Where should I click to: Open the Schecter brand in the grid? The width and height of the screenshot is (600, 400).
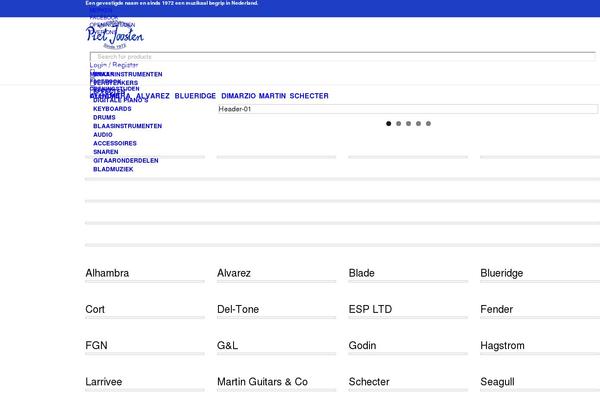(369, 382)
